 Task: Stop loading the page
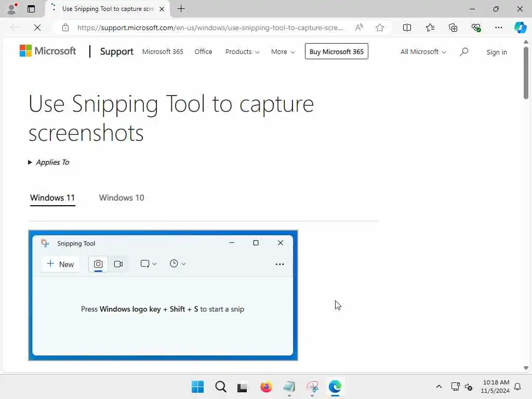[x=37, y=28]
